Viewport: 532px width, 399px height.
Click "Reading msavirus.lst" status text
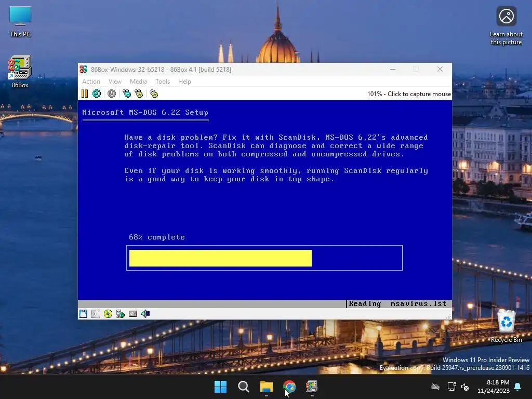click(x=397, y=303)
